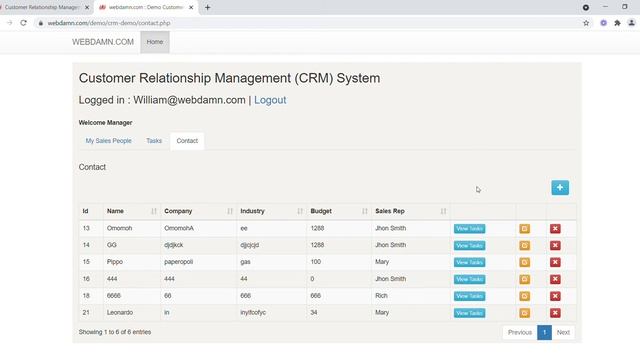The height and width of the screenshot is (360, 640).
Task: Open the My Sales People tab
Action: [109, 141]
